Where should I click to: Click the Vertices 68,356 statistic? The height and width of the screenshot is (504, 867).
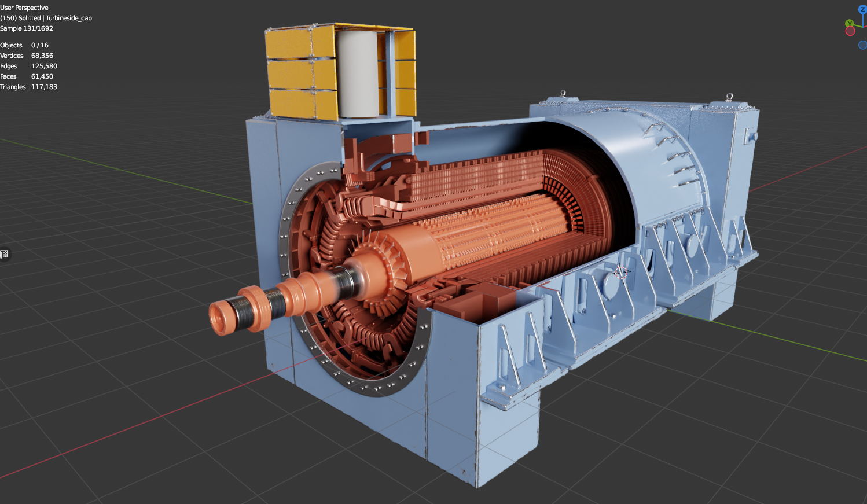point(27,56)
